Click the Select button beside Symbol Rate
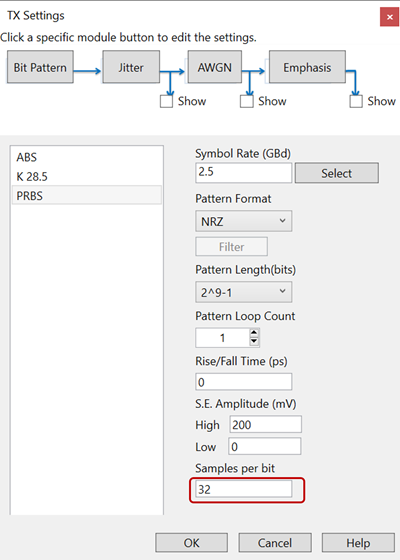400x560 pixels. tap(336, 173)
